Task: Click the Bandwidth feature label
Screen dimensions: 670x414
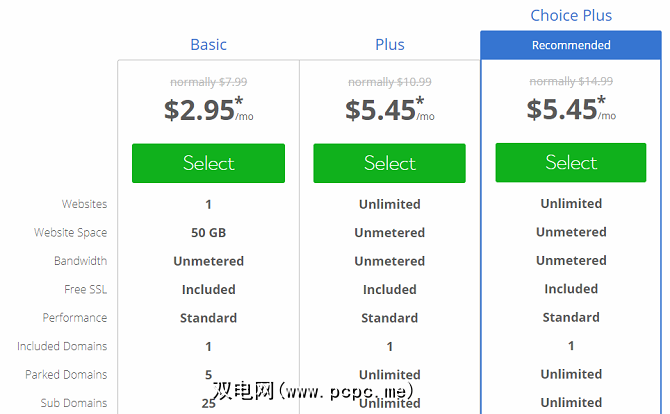Action: 80,261
